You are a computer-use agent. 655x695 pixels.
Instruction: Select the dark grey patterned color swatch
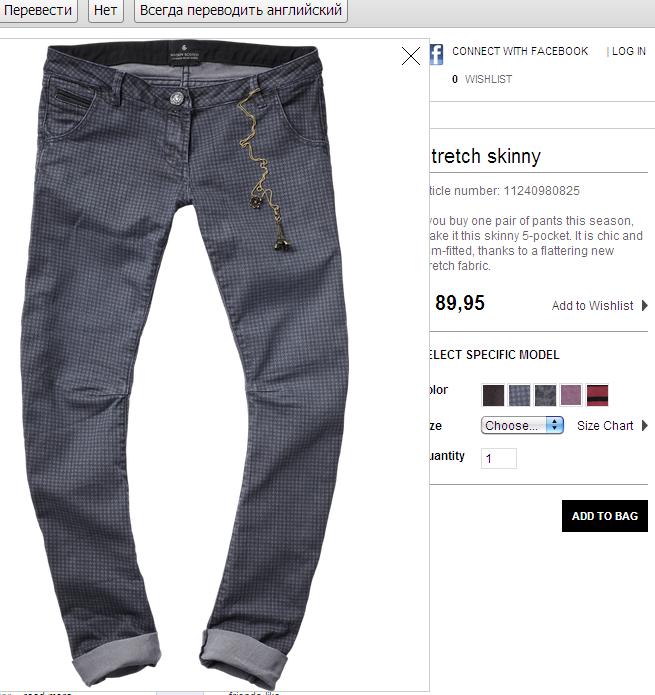tap(545, 395)
